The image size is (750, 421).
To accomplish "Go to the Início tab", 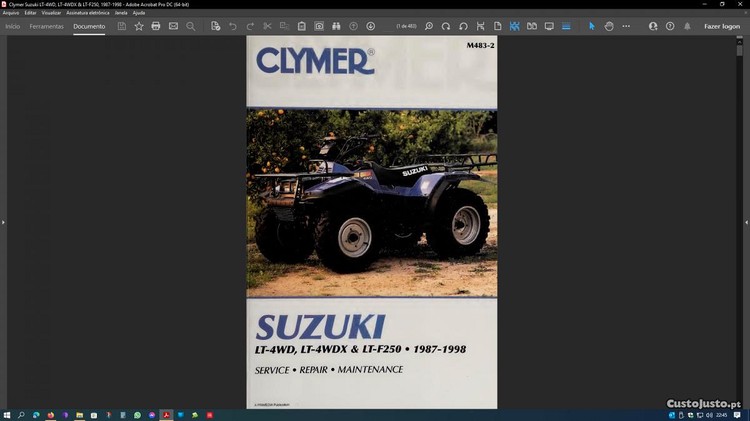I will click(13, 26).
